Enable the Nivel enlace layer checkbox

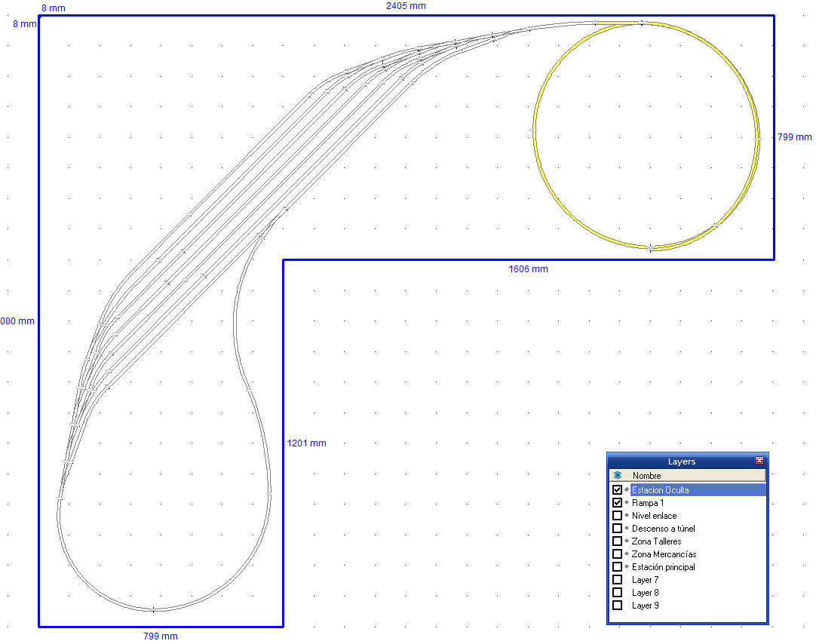click(617, 516)
